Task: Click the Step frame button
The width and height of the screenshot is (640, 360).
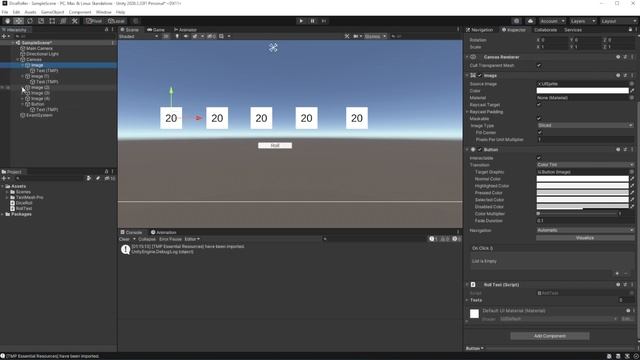Action: [x=324, y=21]
